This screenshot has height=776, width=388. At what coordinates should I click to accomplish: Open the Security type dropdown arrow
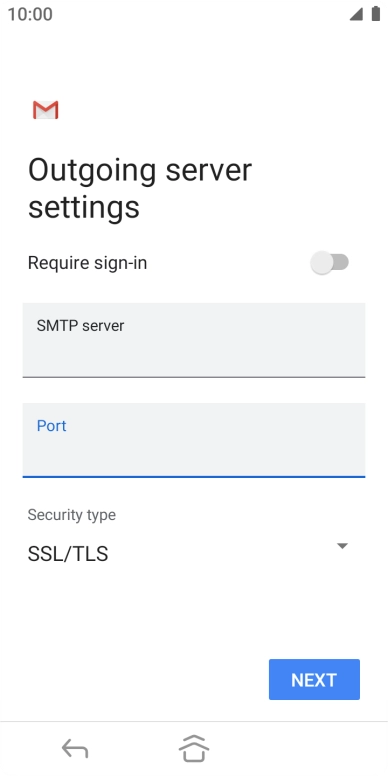[342, 546]
